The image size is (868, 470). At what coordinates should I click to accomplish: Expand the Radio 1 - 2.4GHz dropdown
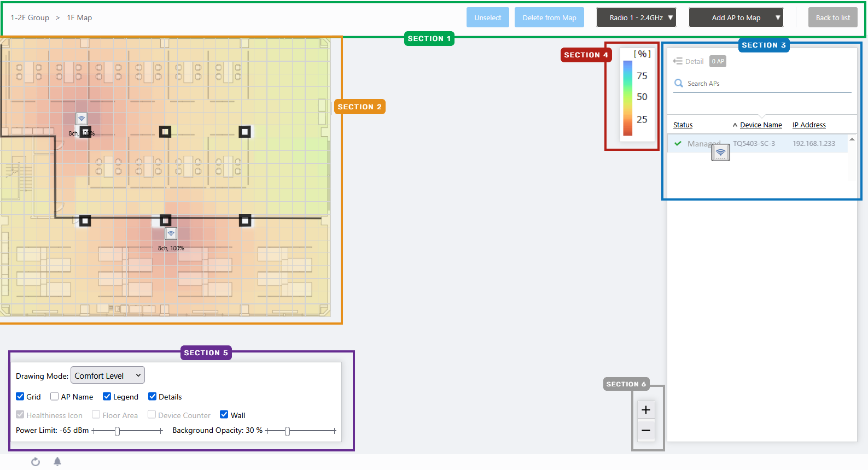coord(636,17)
